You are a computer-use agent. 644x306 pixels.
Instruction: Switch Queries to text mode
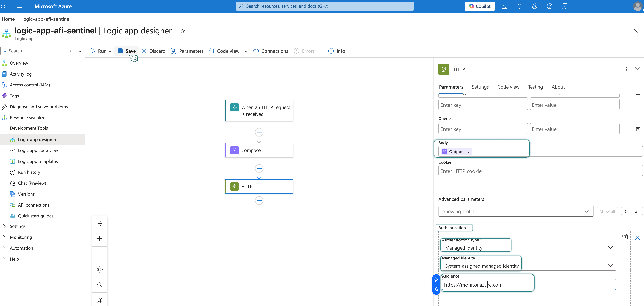tap(637, 129)
